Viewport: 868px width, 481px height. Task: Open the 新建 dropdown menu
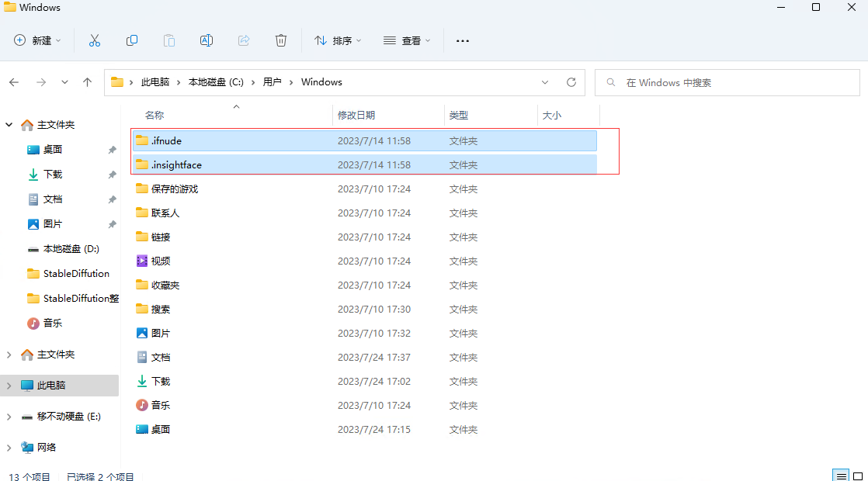click(x=37, y=40)
